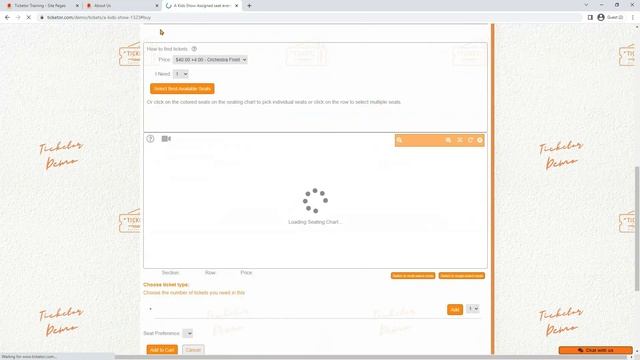This screenshot has width=640, height=360.
Task: Click the browser forward arrow
Action: click(18, 18)
